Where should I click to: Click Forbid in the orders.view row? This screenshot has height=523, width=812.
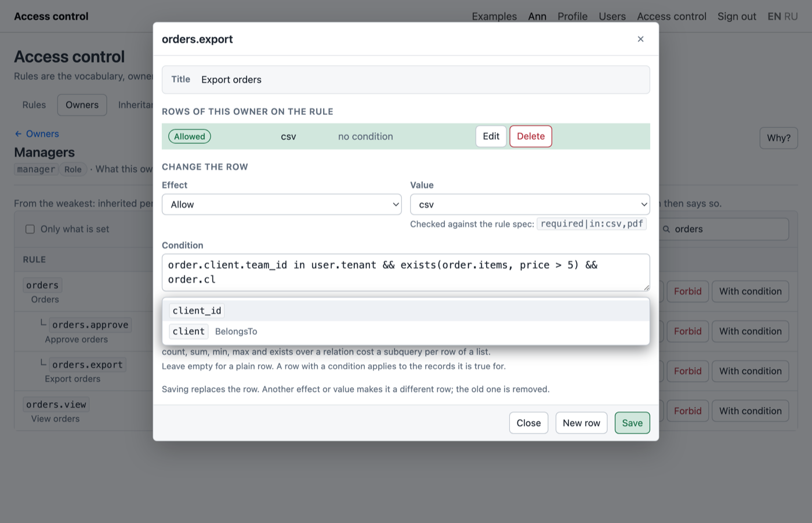687,411
